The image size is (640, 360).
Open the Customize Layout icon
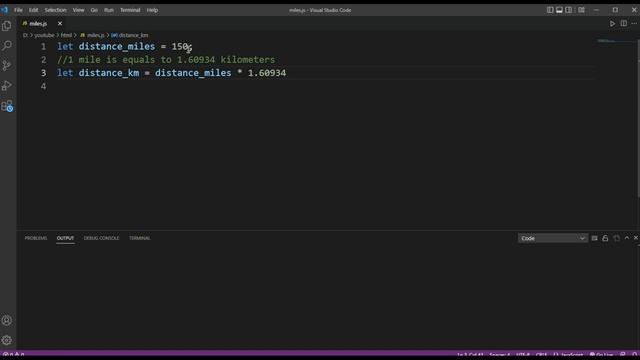[581, 10]
